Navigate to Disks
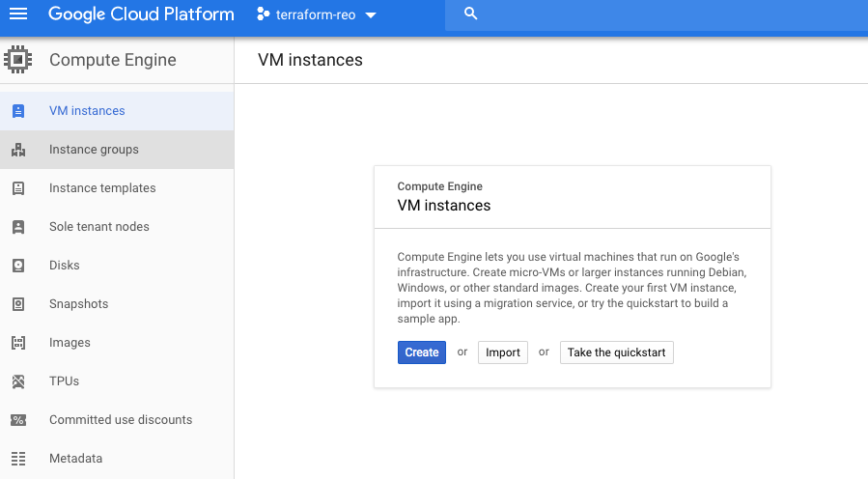Screen dimensions: 868x479 coord(117,266)
